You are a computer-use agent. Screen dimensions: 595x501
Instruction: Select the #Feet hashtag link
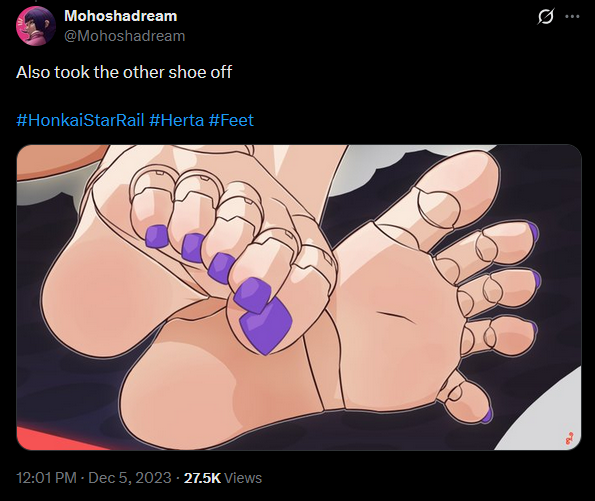pos(231,120)
